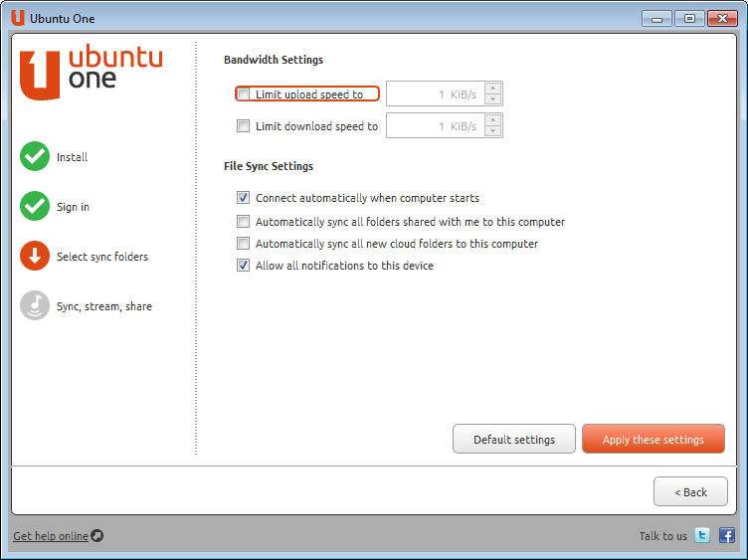Uncheck Connect automatically when computer starts
This screenshot has height=560, width=748.
(x=243, y=198)
